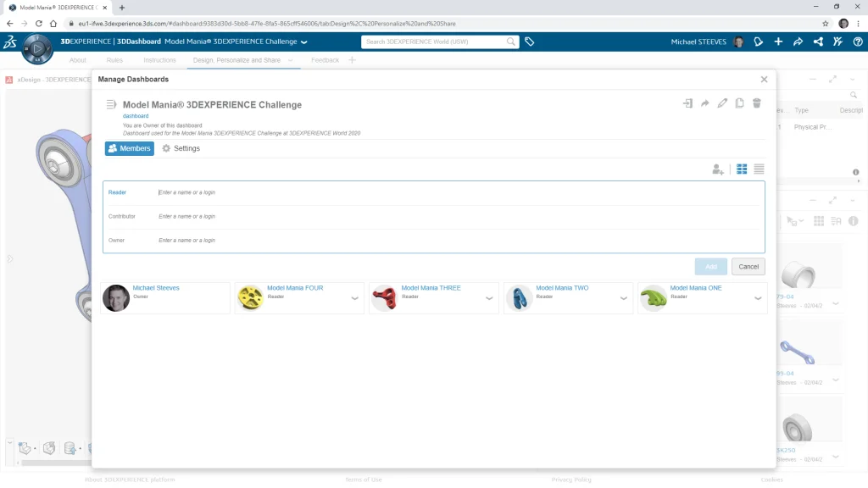Screen dimensions: 868x488
Task: Click the plus add icon in the header
Action: 778,42
